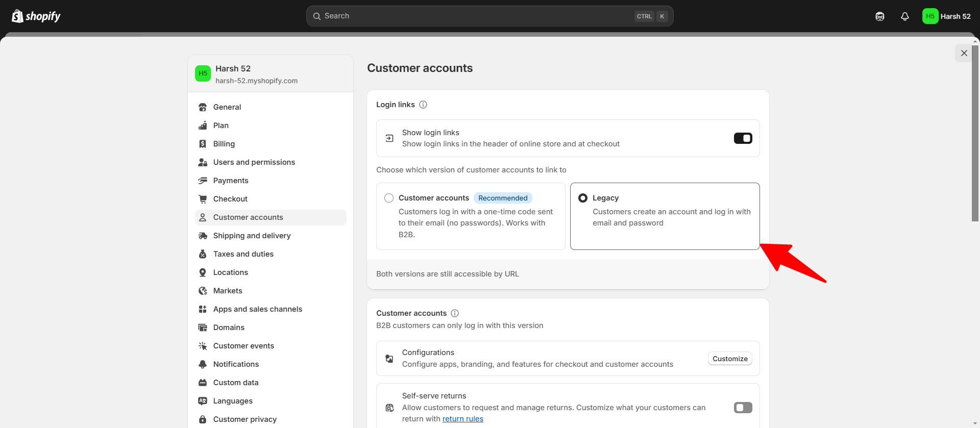Click the Markets globe icon
Viewport: 980px width, 428px height.
(x=203, y=291)
